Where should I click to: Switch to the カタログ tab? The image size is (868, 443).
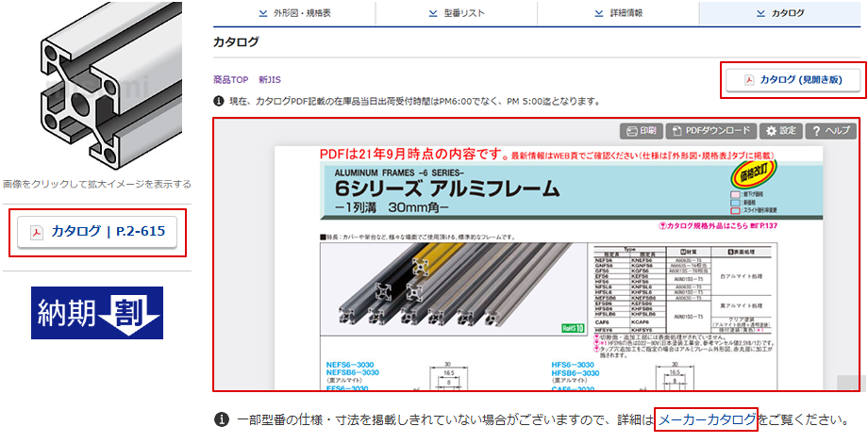point(780,13)
